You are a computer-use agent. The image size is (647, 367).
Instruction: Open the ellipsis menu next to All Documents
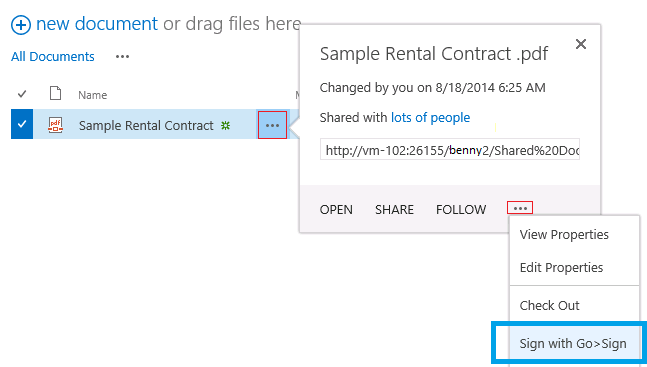coord(122,57)
